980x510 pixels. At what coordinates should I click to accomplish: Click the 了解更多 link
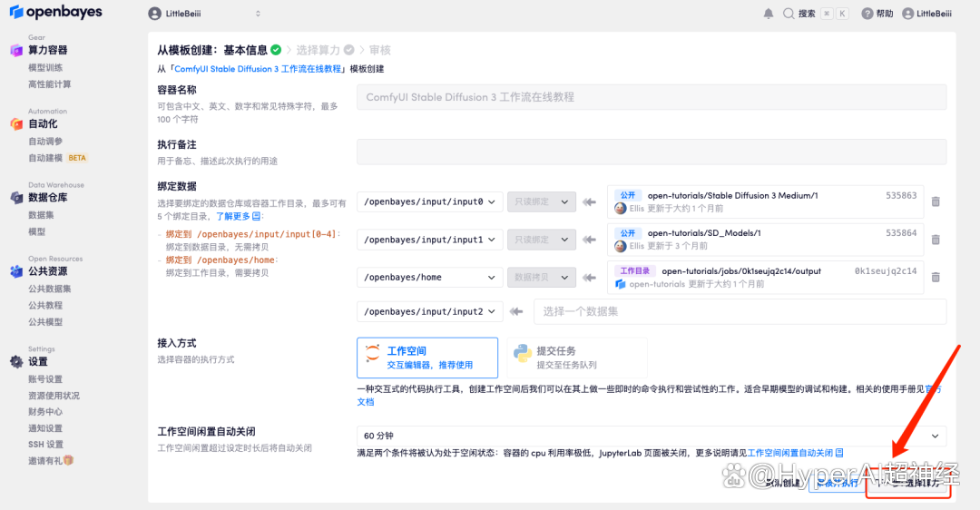[233, 216]
